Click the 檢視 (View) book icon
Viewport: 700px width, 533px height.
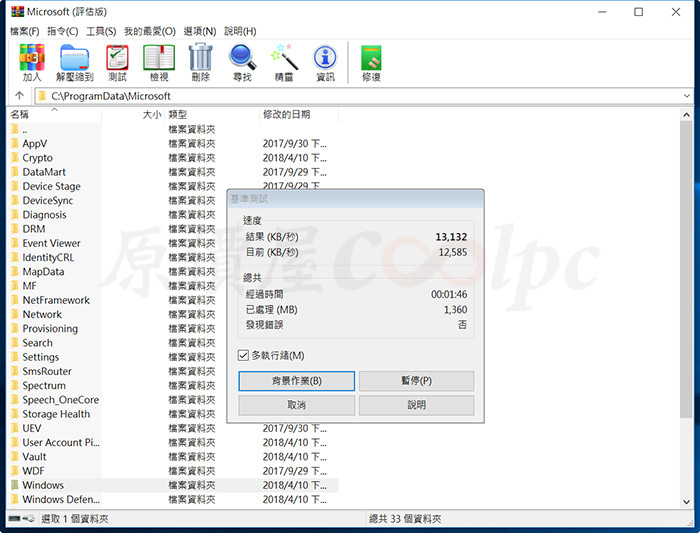159,58
